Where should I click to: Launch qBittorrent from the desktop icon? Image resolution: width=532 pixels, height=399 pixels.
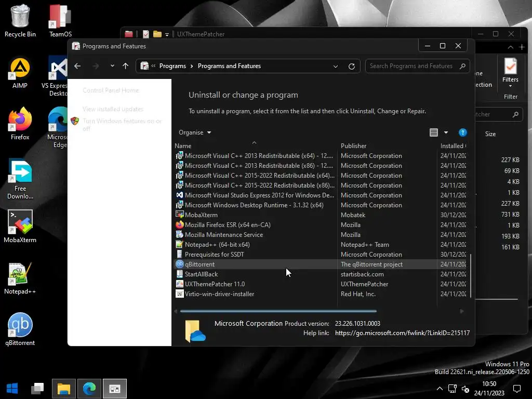[x=20, y=329]
